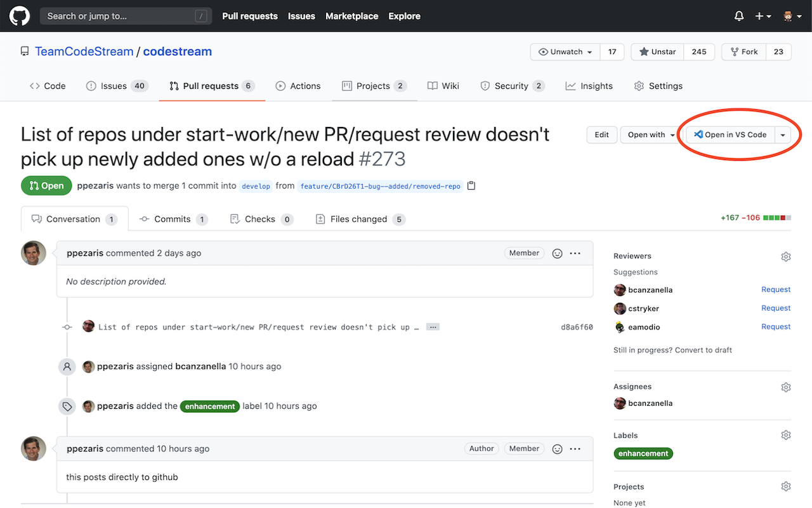Switch to the Projects tab
The width and height of the screenshot is (812, 508).
[x=374, y=86]
